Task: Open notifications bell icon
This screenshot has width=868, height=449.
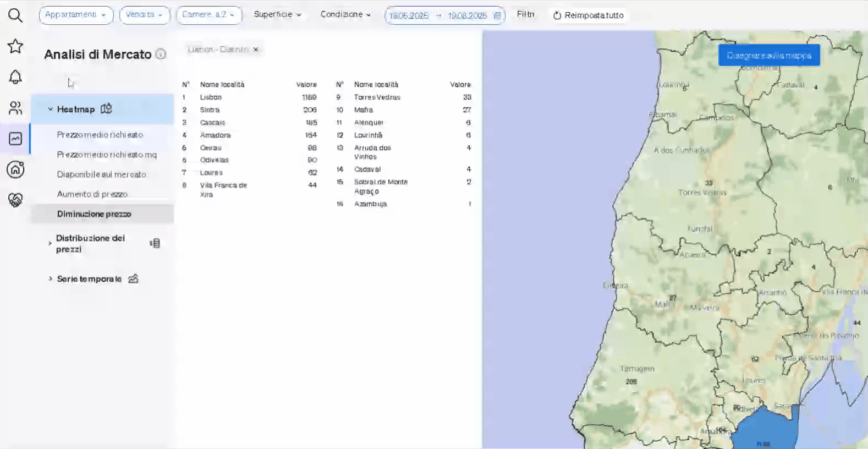Action: point(15,77)
